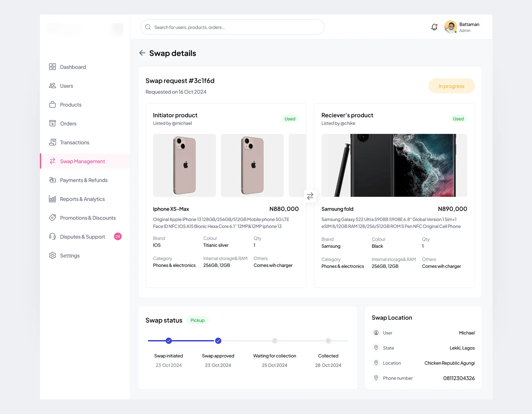The height and width of the screenshot is (414, 532).
Task: Click the Payments & Refunds icon
Action: tap(52, 180)
